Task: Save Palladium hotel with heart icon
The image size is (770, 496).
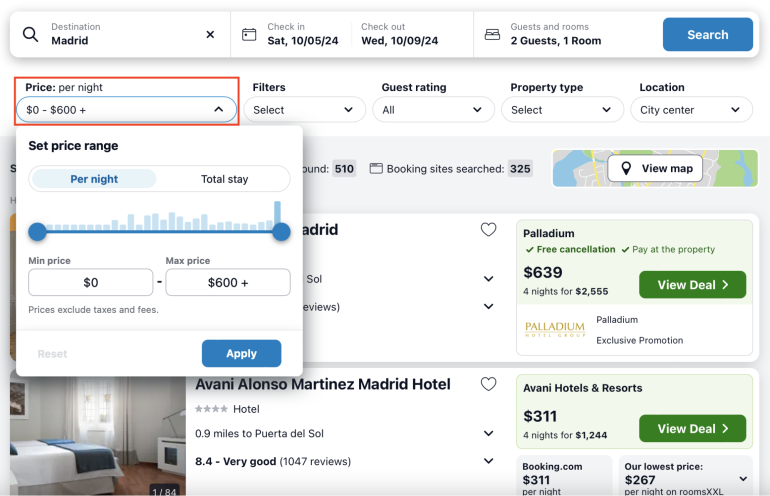Action: point(488,230)
